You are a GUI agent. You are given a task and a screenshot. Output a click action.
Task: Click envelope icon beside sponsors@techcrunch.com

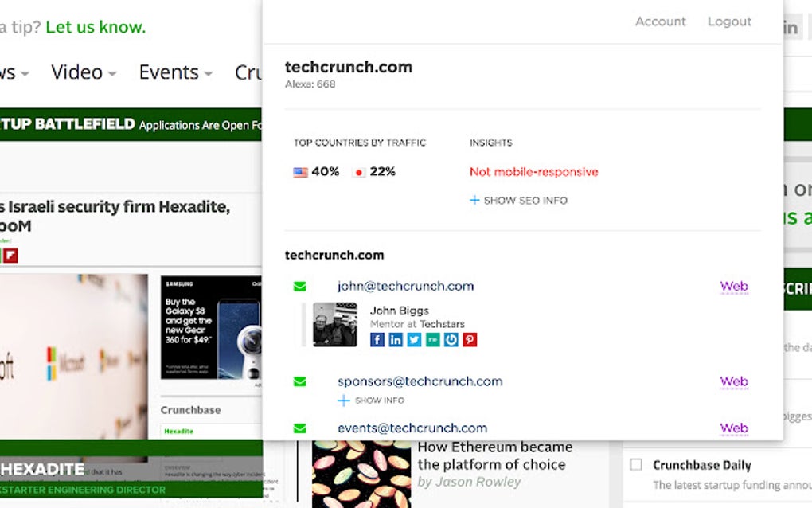(300, 381)
